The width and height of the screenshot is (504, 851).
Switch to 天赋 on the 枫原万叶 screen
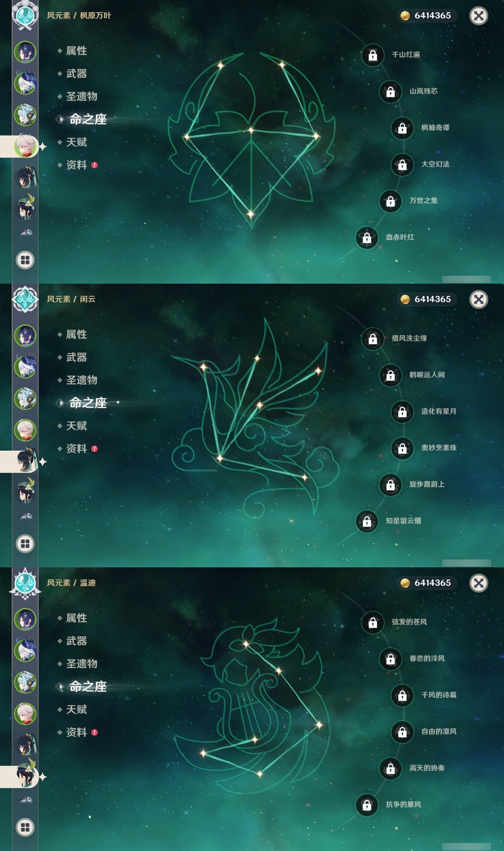coord(76,142)
